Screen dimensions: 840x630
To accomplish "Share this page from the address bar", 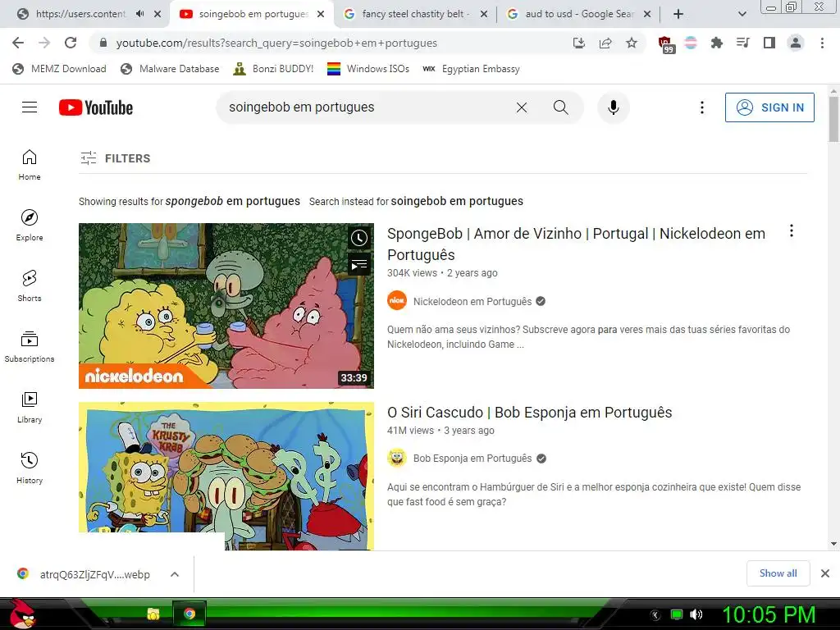I will click(x=605, y=43).
